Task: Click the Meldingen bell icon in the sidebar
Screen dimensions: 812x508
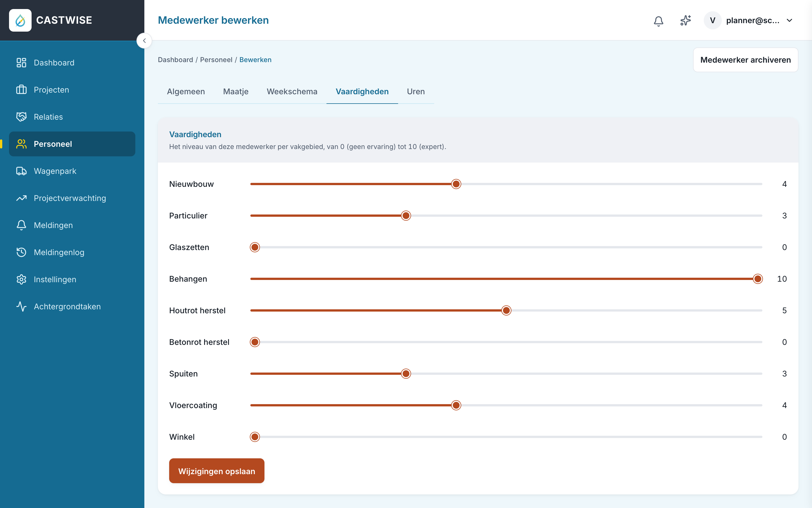Action: pos(21,225)
